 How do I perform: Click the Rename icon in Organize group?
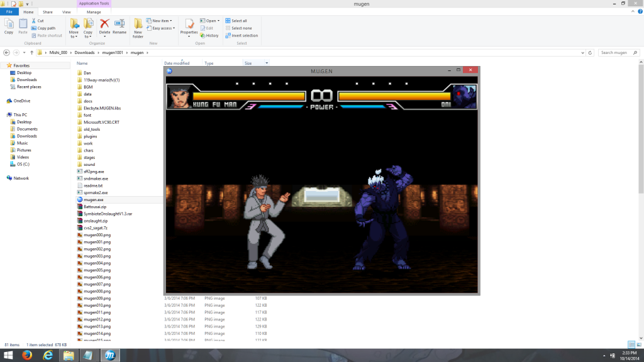click(x=119, y=25)
